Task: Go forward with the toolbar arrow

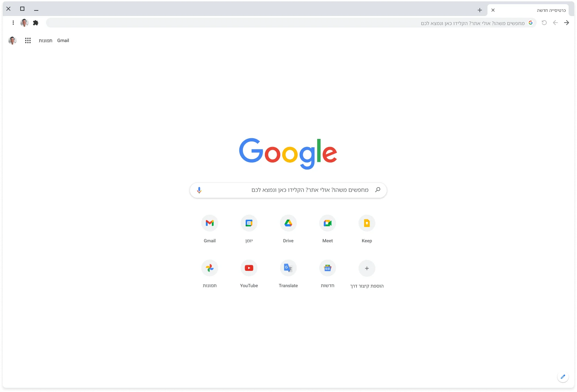Action: pos(555,23)
